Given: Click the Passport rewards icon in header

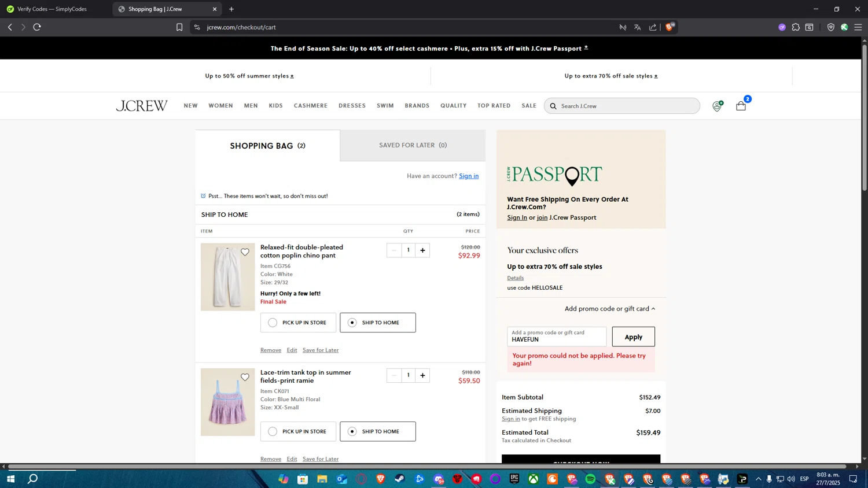Looking at the screenshot, I should pyautogui.click(x=717, y=106).
